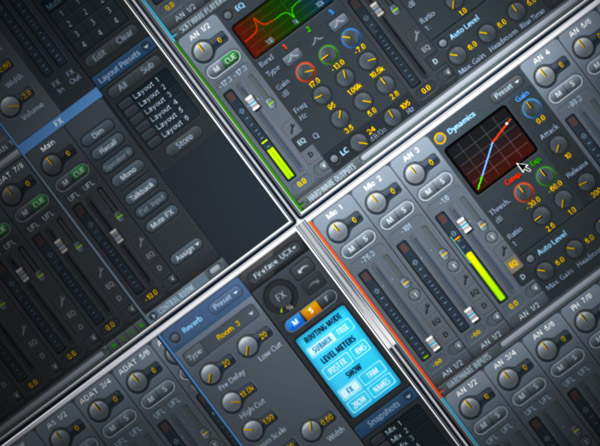Viewport: 600px width, 446px height.
Task: Click the undo arrow under Fireface UCX
Action: (x=303, y=269)
